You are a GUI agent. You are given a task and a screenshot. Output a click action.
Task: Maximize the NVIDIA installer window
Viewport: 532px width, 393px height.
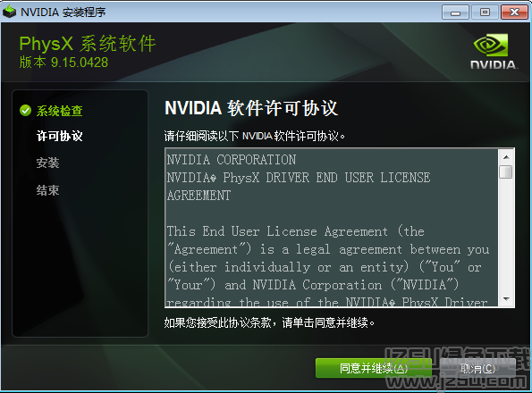(x=485, y=13)
